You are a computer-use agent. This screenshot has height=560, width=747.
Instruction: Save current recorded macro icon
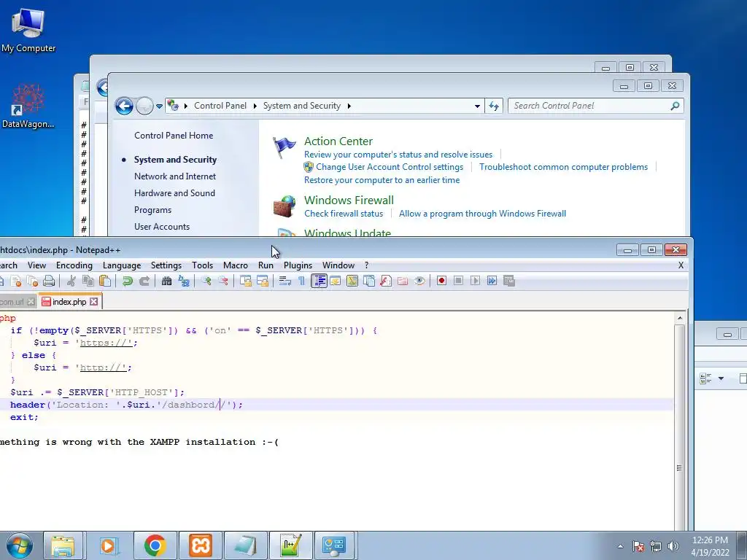point(508,281)
